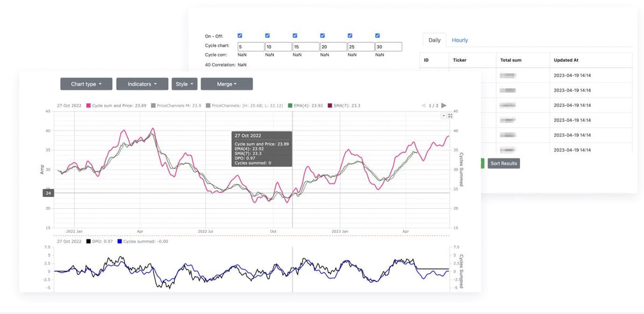644x314 pixels.
Task: Click the minus icon beside fullscreen
Action: [443, 116]
